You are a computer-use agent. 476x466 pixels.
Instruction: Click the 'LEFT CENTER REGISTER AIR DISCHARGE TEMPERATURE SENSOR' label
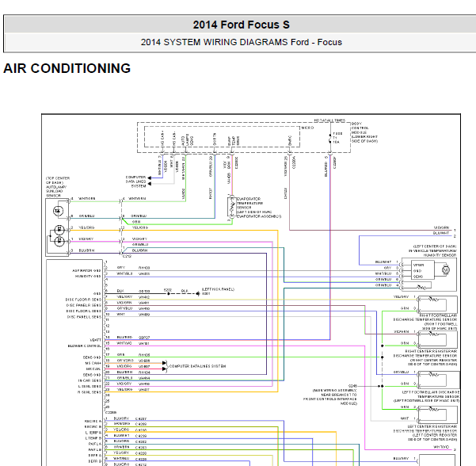pos(425,433)
